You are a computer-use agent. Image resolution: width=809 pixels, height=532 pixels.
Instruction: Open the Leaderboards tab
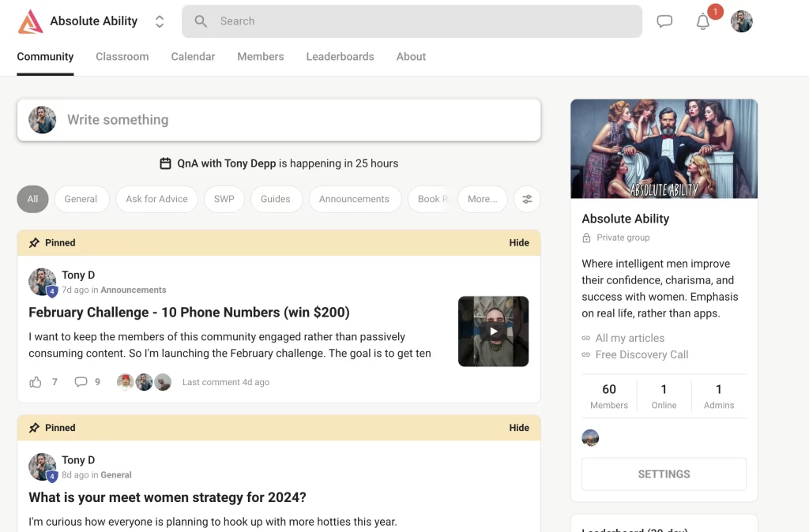(x=340, y=57)
